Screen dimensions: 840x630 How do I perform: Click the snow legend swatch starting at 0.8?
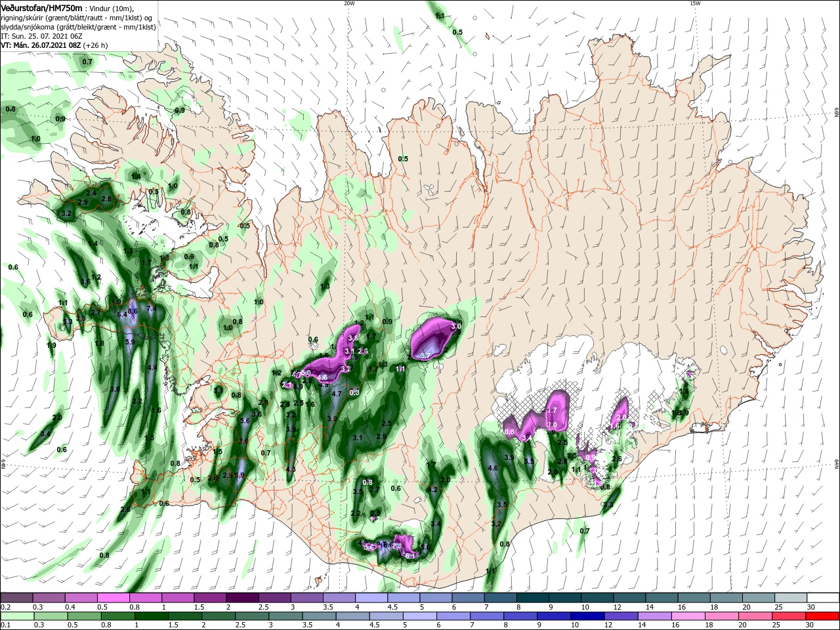pyautogui.click(x=145, y=598)
